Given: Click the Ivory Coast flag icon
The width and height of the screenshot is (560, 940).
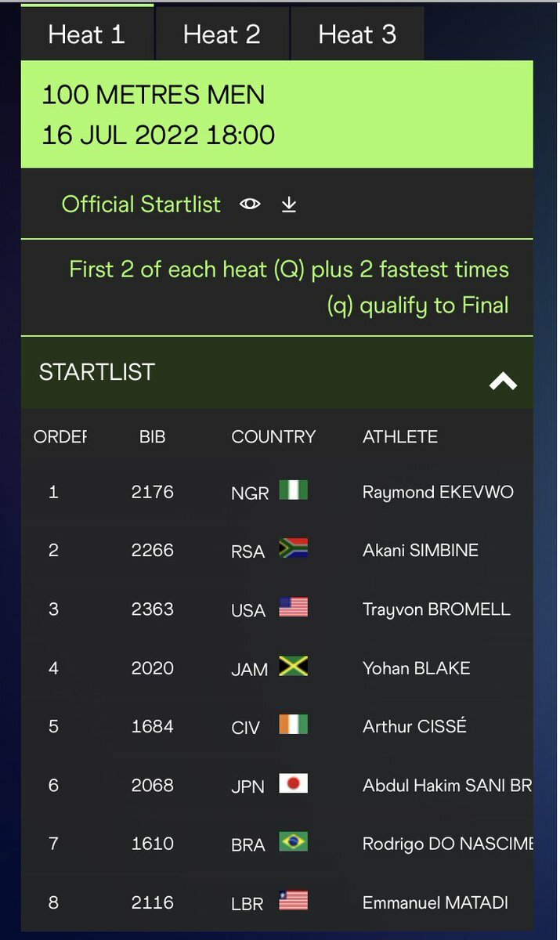Looking at the screenshot, I should 293,725.
